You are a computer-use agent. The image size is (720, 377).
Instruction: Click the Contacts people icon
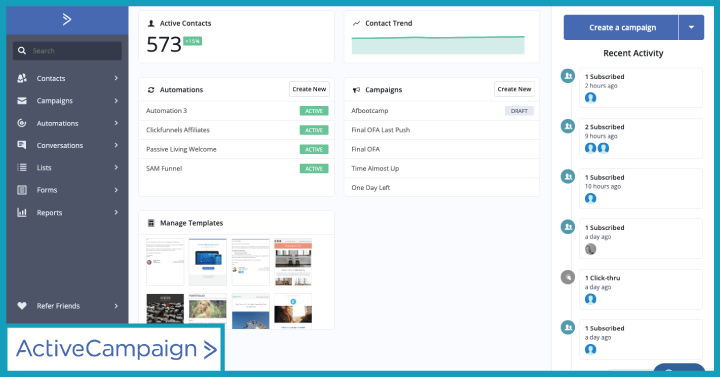[x=22, y=78]
